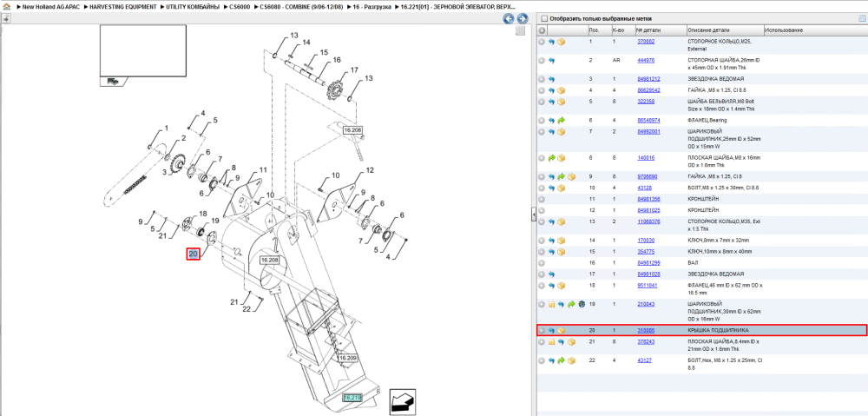The image size is (868, 416).
Task: Click the box icon in row 7
Action: [561, 131]
